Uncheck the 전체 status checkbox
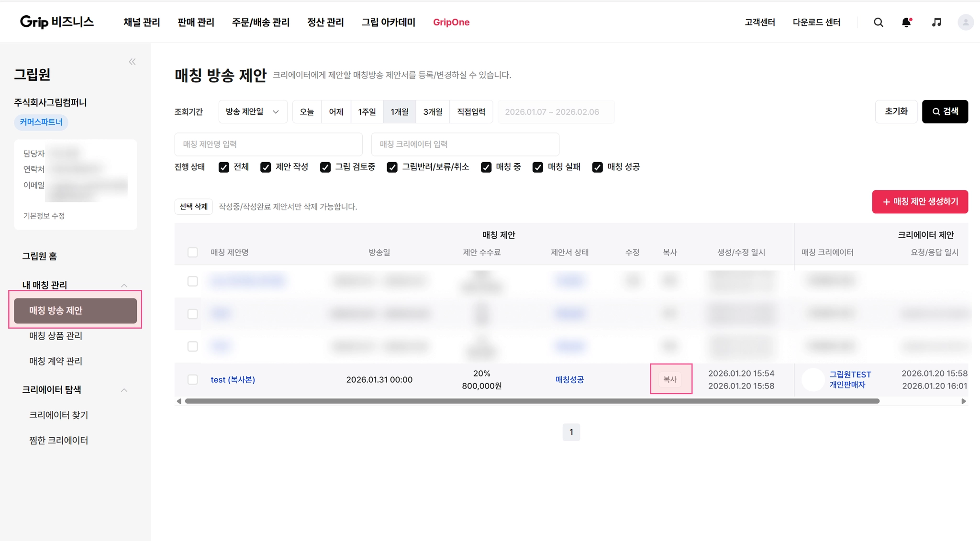This screenshot has width=980, height=541. [x=223, y=167]
